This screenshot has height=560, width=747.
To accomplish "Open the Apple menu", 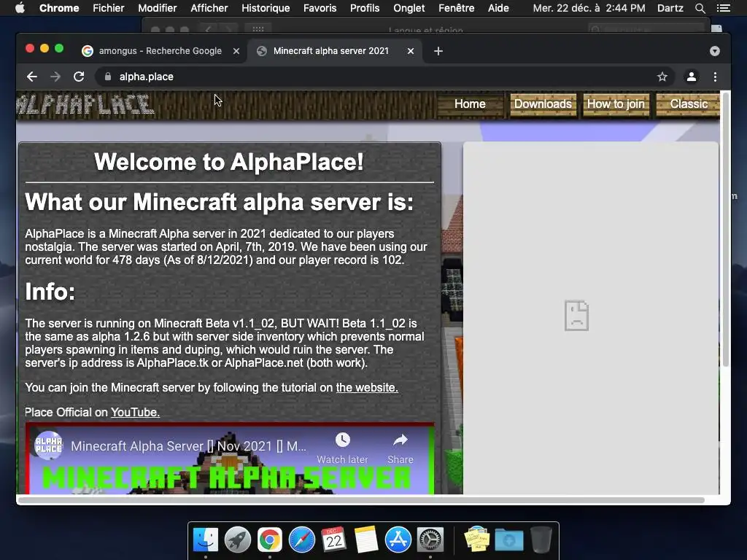I will click(x=20, y=8).
